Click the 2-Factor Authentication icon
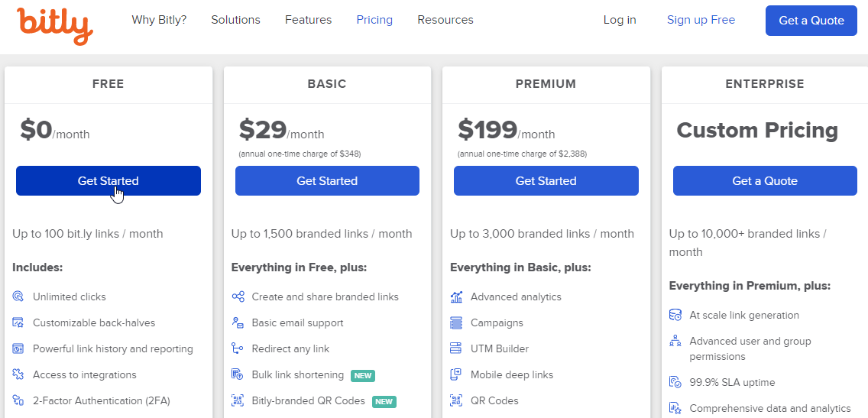 click(x=18, y=401)
